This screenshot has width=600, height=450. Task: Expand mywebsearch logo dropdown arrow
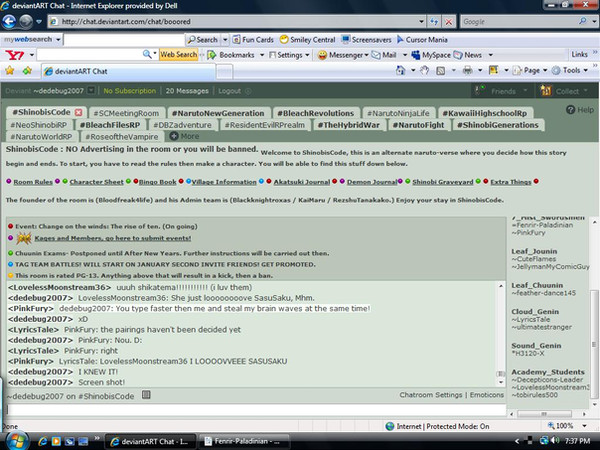tap(58, 39)
